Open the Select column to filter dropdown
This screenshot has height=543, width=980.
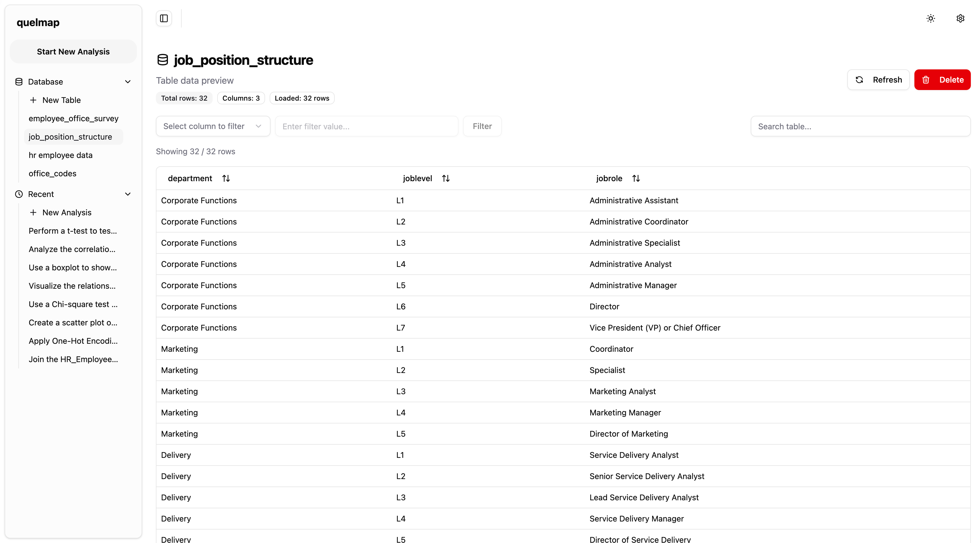click(x=213, y=126)
